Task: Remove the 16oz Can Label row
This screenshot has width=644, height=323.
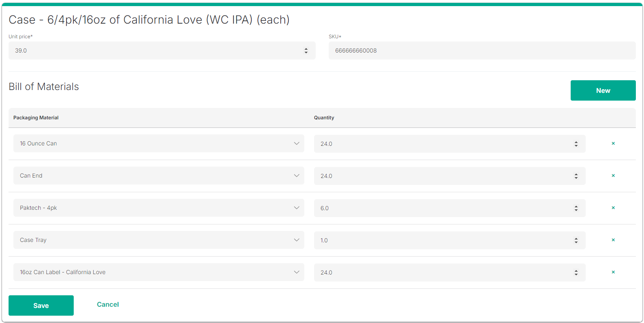Action: coord(613,272)
